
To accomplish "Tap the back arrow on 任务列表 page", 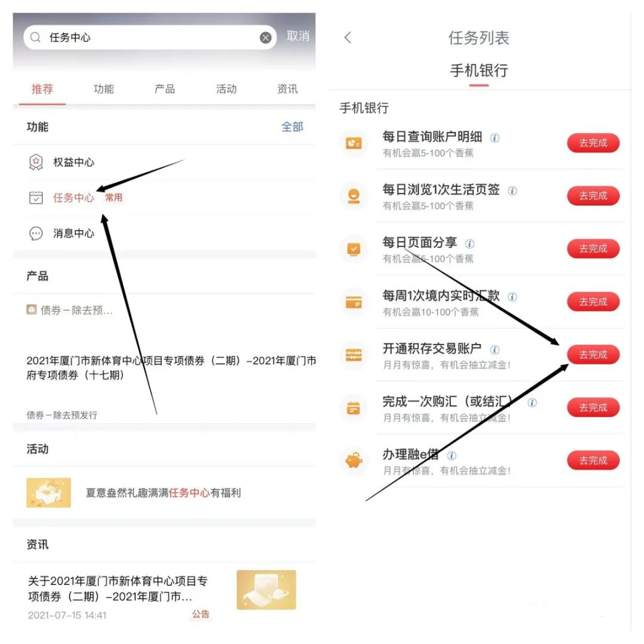I will (348, 38).
